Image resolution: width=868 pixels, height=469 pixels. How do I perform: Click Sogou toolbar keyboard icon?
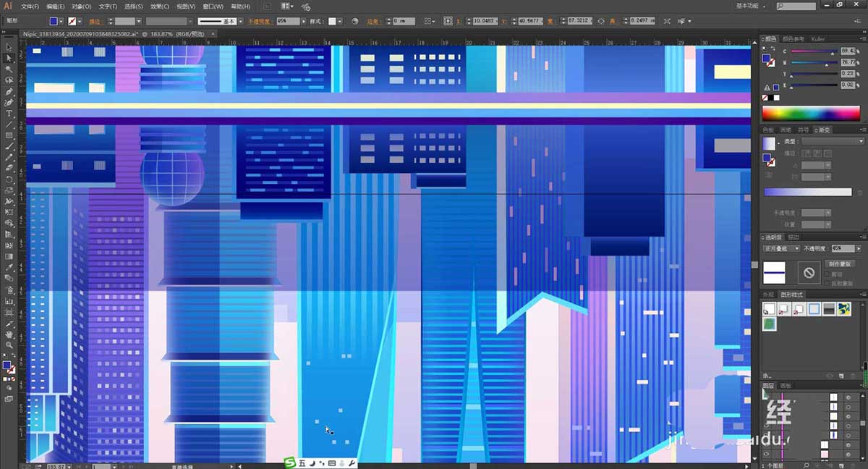(x=331, y=462)
